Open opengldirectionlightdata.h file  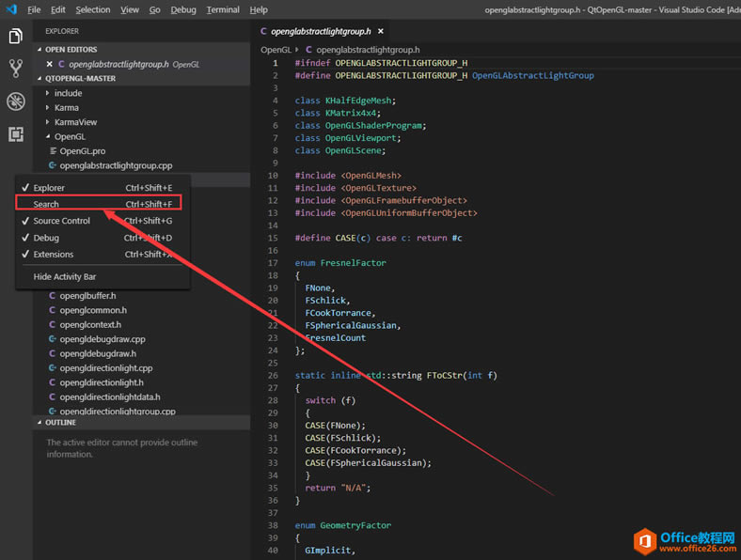pos(110,397)
